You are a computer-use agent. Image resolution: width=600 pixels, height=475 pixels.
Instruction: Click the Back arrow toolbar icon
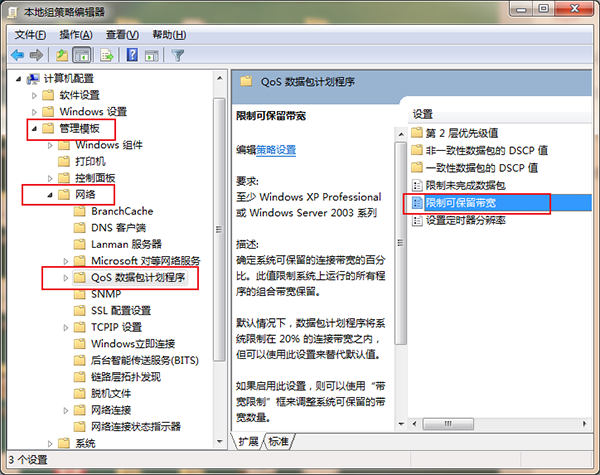(x=18, y=55)
